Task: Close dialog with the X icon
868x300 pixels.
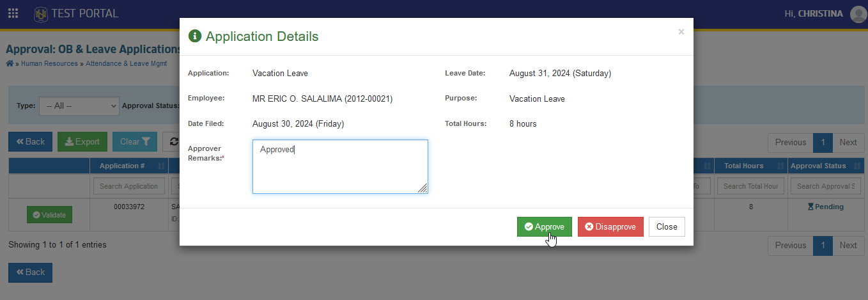Action: coord(681,31)
